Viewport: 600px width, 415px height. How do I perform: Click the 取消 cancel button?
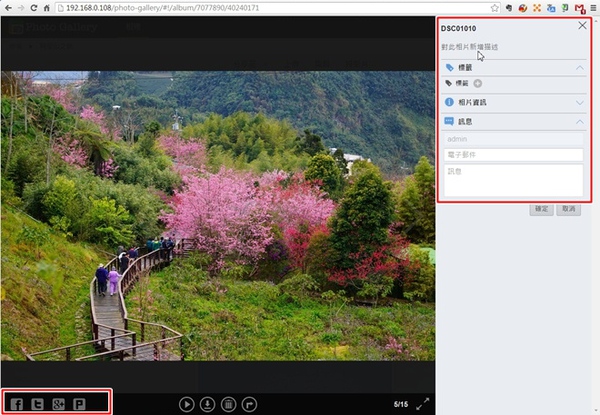tap(569, 209)
